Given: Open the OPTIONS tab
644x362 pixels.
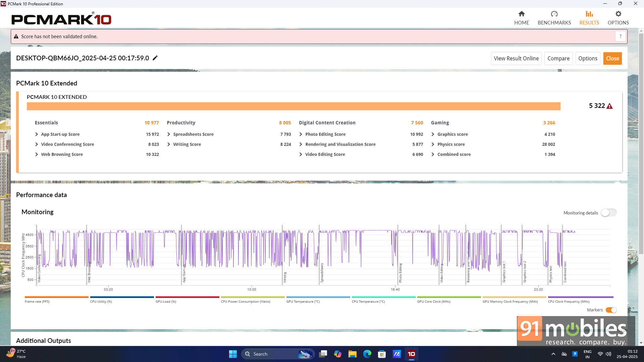Looking at the screenshot, I should 618,18.
